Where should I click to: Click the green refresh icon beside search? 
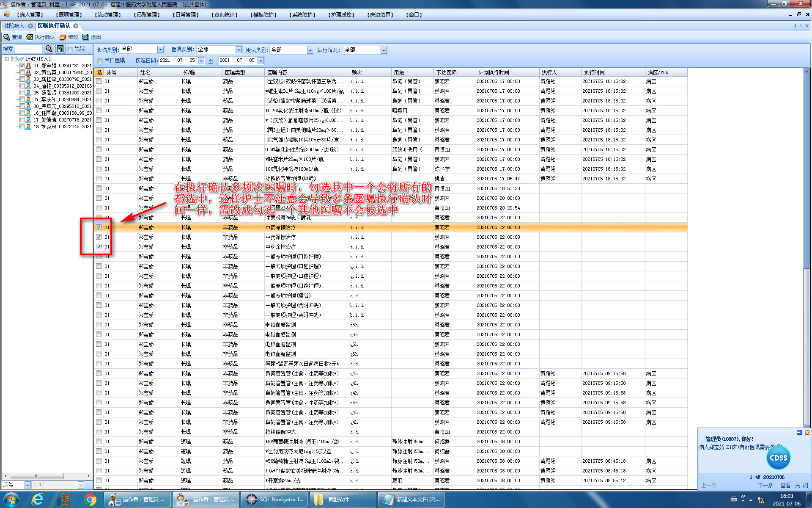(60, 49)
